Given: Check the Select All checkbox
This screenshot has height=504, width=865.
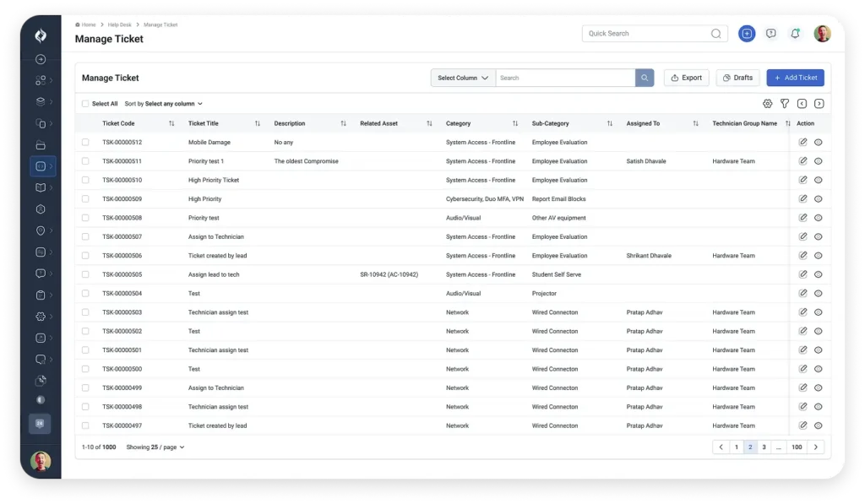Looking at the screenshot, I should pyautogui.click(x=85, y=104).
